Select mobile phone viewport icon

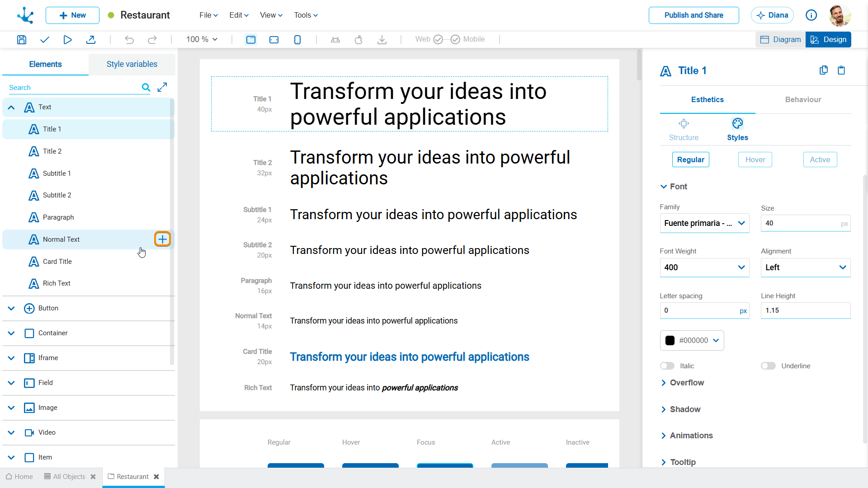tap(297, 40)
